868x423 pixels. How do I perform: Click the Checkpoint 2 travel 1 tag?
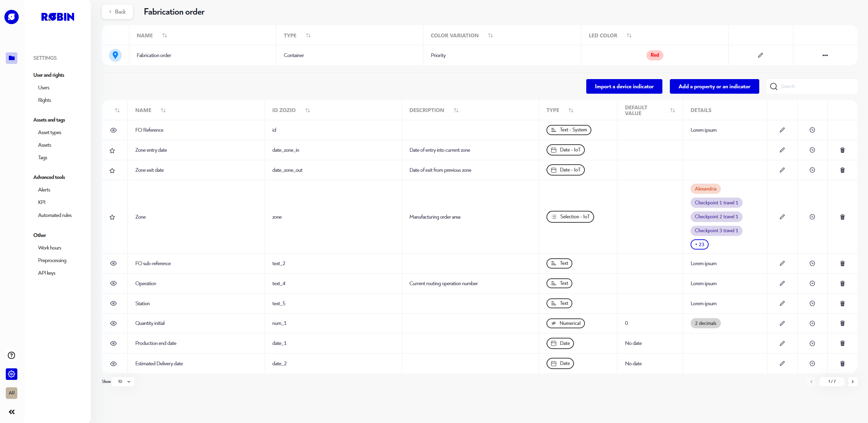click(x=716, y=217)
